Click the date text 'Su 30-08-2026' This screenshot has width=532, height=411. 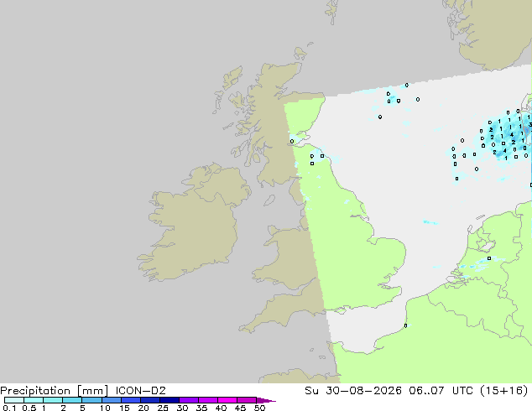[x=353, y=391]
